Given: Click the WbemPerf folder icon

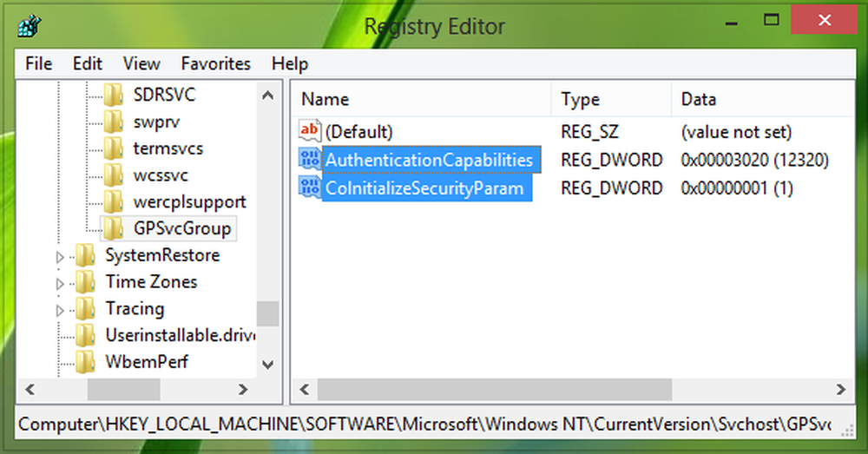Looking at the screenshot, I should pos(85,361).
